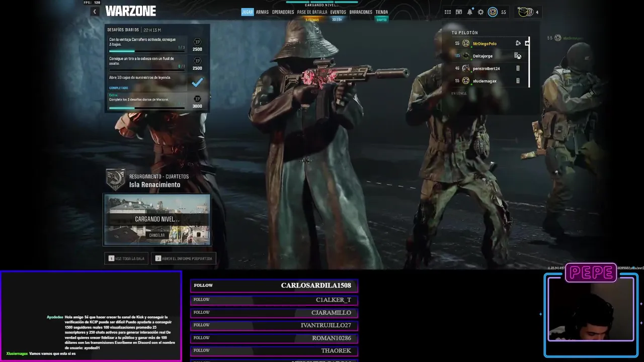
Task: Select the CARLOSARDILA1508 follow row
Action: (274, 286)
